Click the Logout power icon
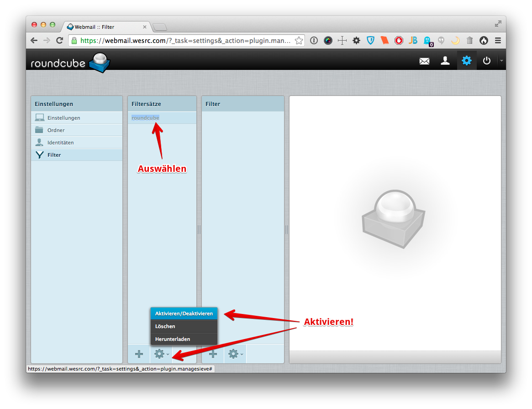532x409 pixels. (x=486, y=61)
